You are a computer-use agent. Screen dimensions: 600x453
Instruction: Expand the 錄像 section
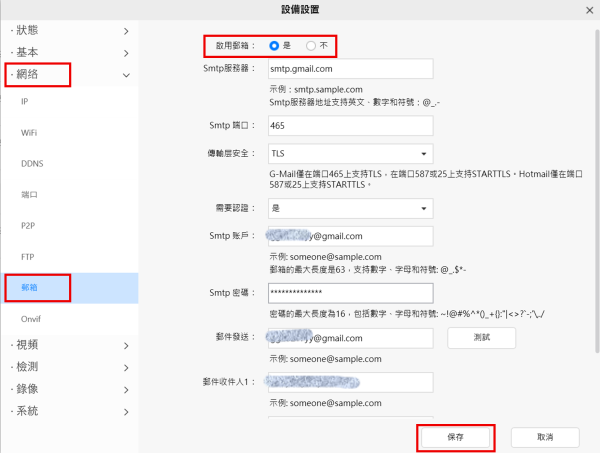pos(68,389)
